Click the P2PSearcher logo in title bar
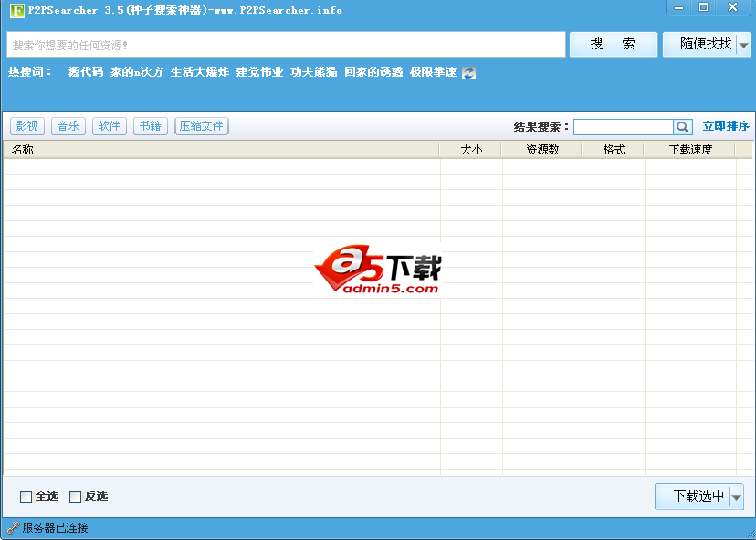Screen dimensions: 756x540 pos(16,10)
